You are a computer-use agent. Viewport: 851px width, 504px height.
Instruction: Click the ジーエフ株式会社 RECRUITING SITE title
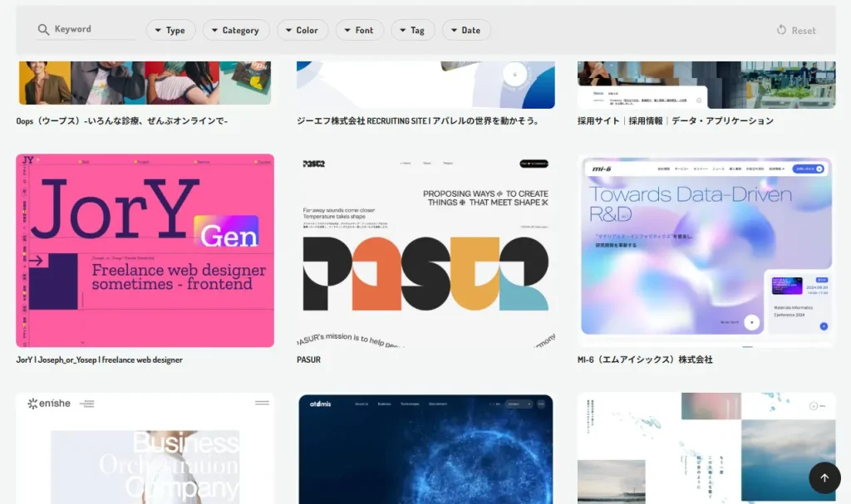pos(418,121)
